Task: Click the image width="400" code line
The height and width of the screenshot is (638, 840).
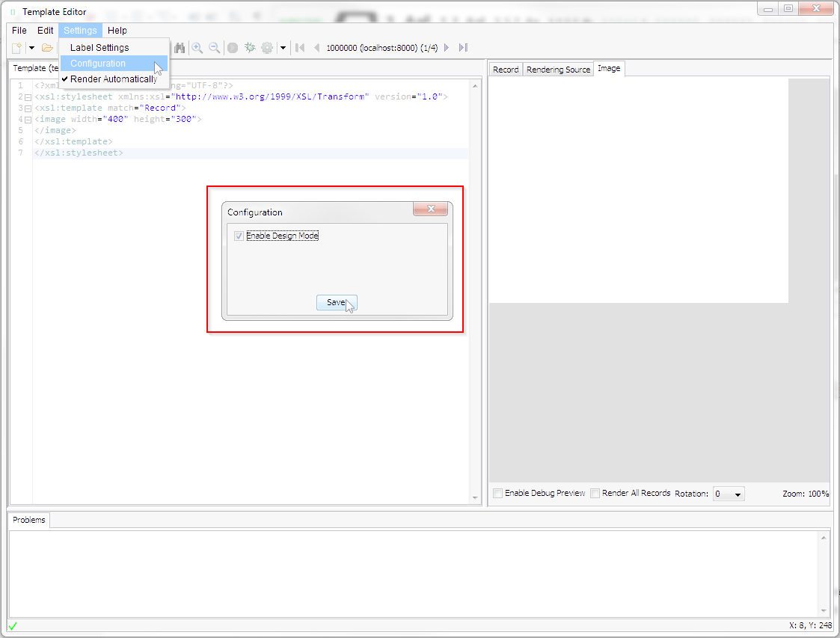Action: click(118, 120)
